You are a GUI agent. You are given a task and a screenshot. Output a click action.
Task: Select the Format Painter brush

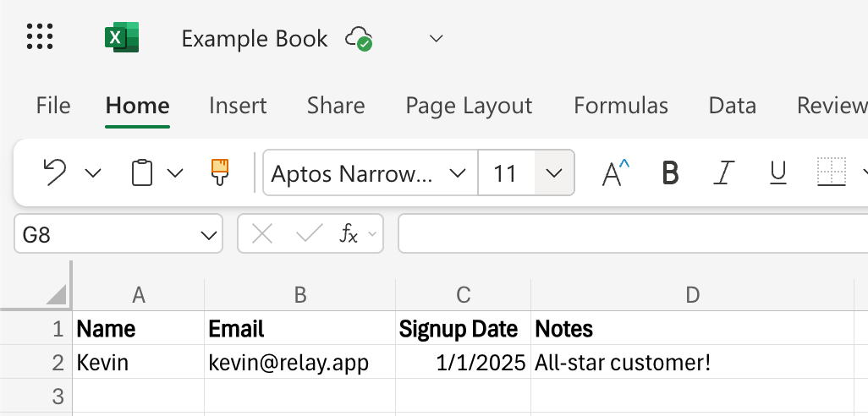220,172
